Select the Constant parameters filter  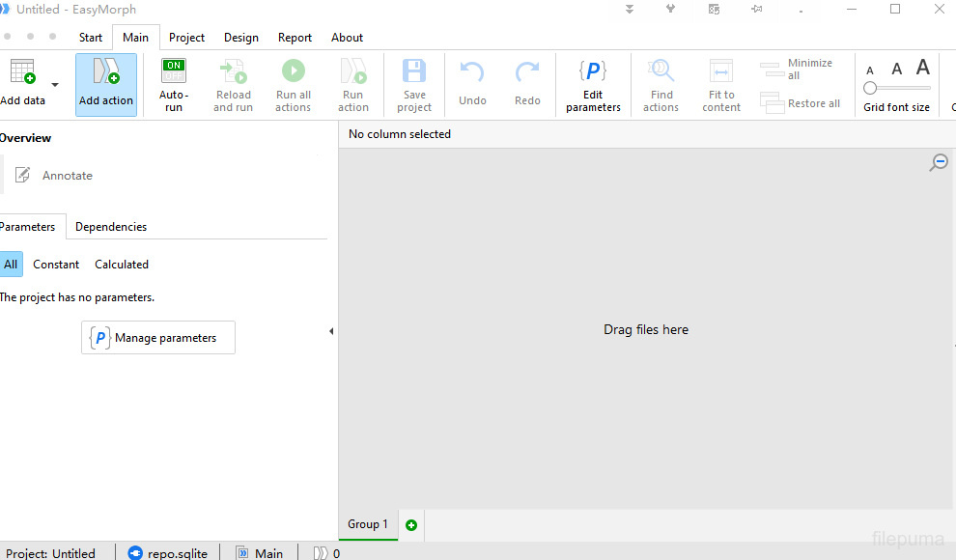coord(56,265)
